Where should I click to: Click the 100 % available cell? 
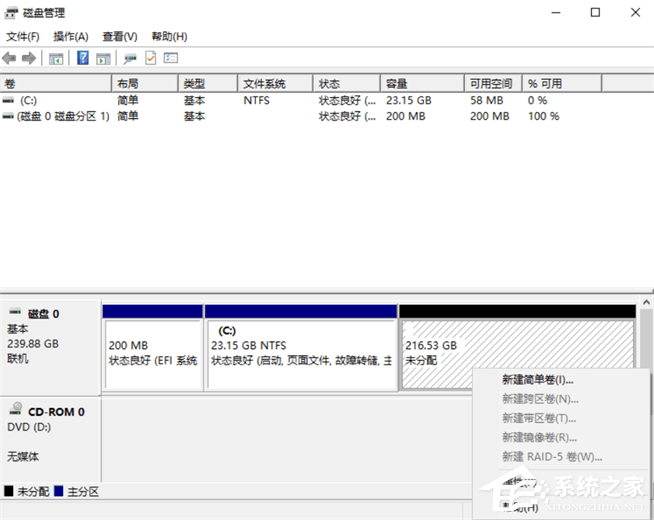543,116
